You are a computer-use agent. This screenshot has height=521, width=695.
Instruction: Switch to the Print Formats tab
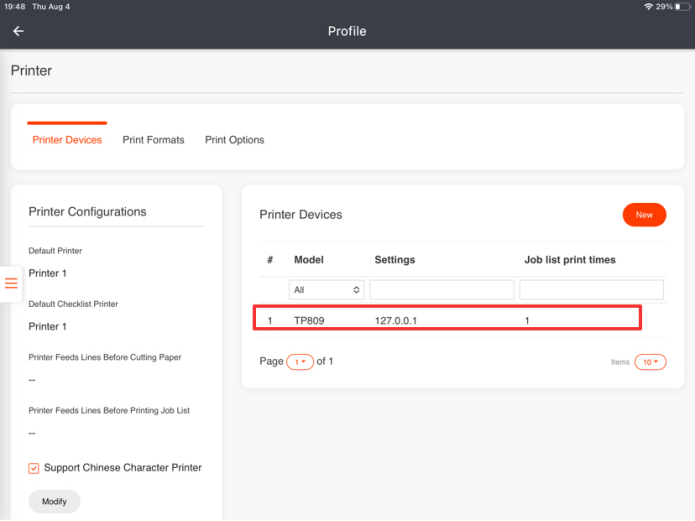153,140
